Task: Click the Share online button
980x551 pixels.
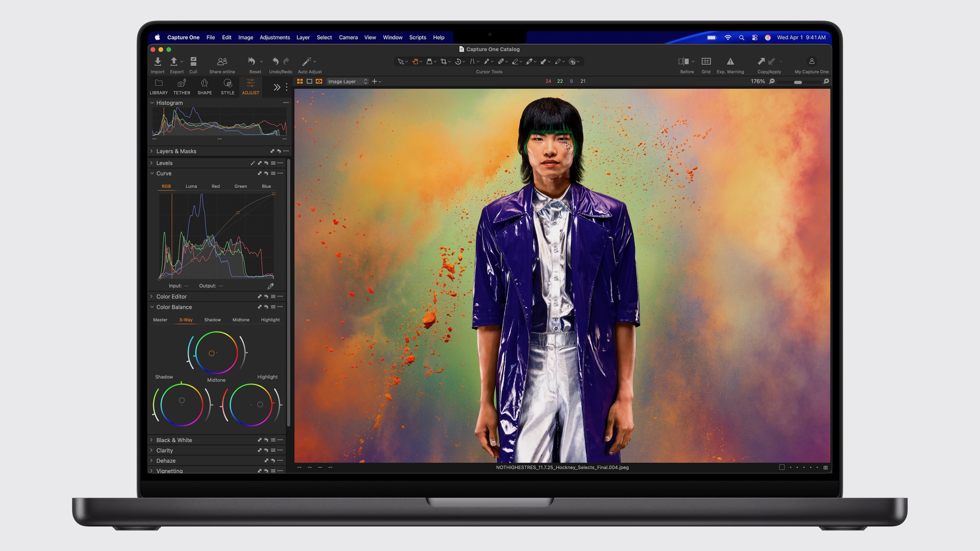Action: (x=222, y=62)
